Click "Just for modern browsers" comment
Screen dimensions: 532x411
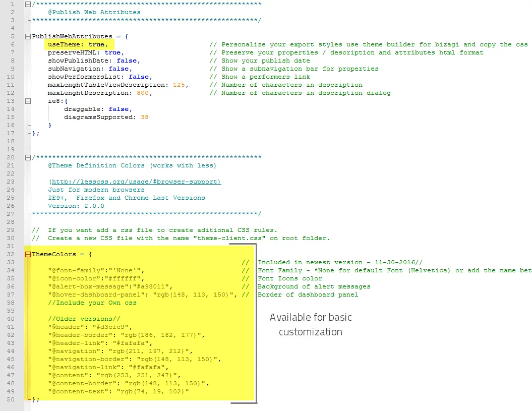96,190
